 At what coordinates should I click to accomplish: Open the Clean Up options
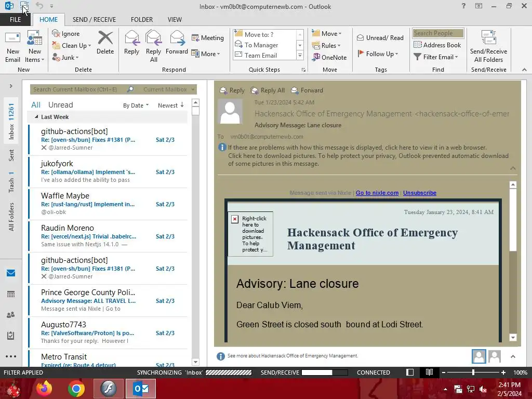[x=72, y=46]
